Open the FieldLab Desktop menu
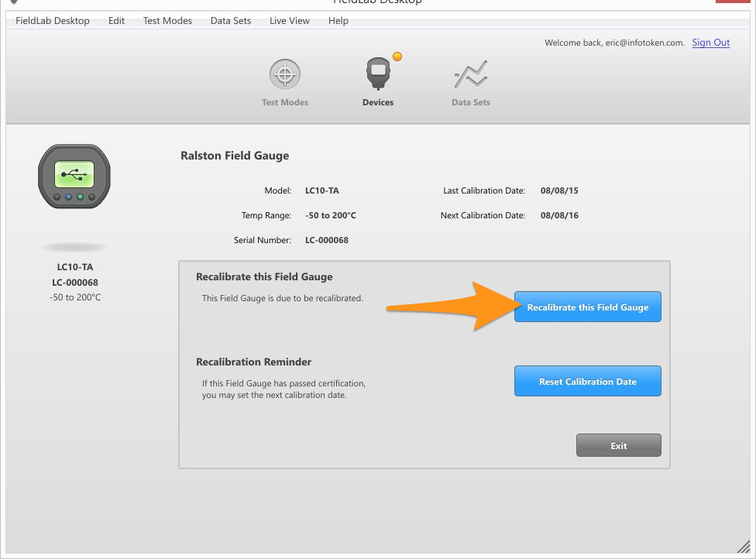 coord(53,21)
